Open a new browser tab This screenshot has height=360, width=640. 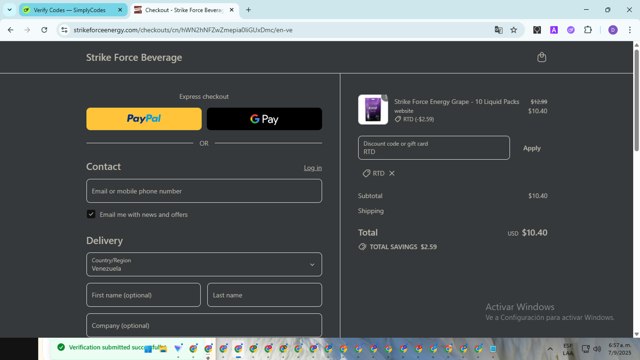(248, 10)
